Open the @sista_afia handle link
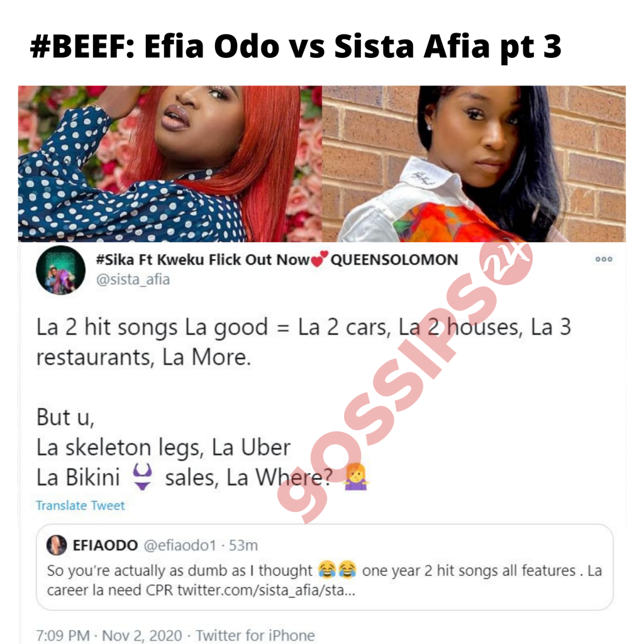This screenshot has width=644, height=644. pyautogui.click(x=133, y=279)
